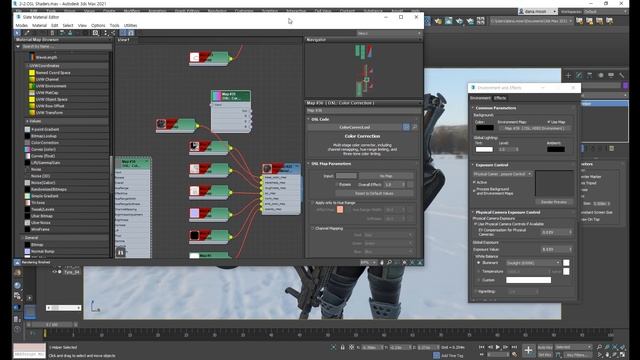
Task: Click the rendered frame window icon in main toolbar
Action: pos(449,21)
